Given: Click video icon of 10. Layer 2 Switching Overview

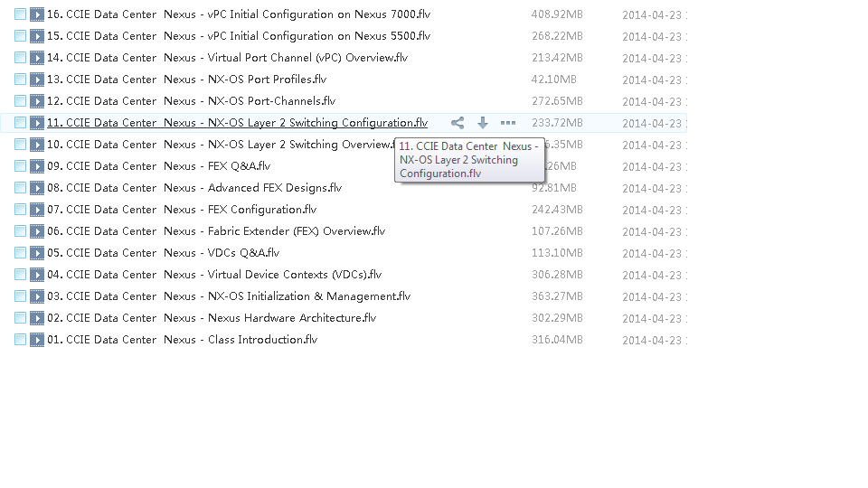Looking at the screenshot, I should tap(37, 145).
